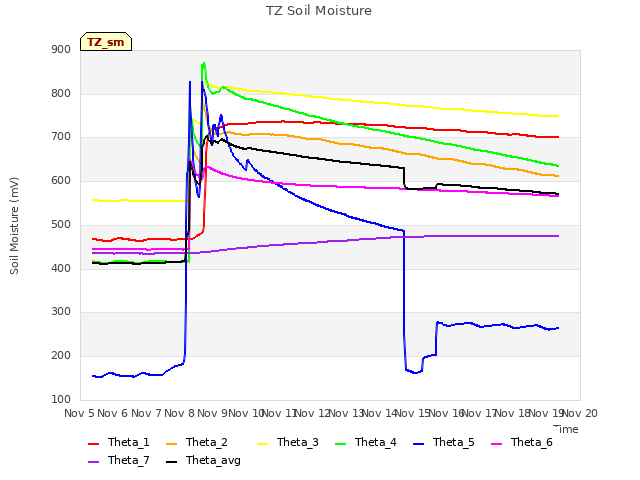
Task: Toggle Theta_4 series in legend
Action: click(366, 442)
